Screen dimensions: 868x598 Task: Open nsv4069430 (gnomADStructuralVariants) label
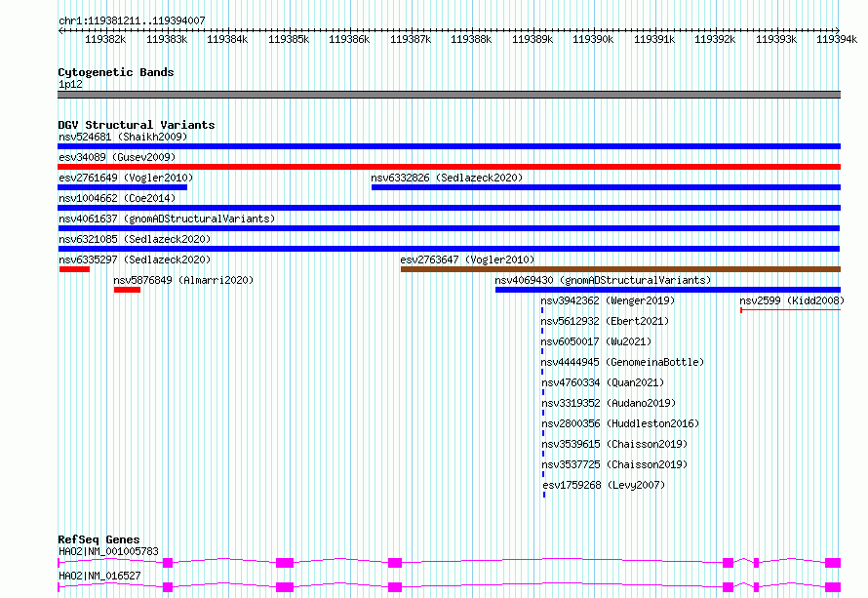[x=603, y=280]
